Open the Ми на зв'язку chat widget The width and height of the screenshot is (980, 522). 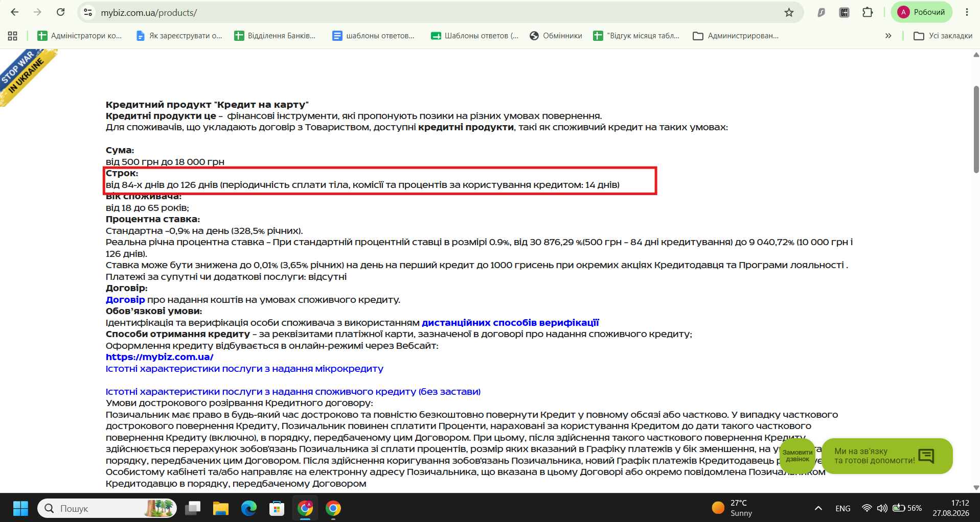point(886,456)
